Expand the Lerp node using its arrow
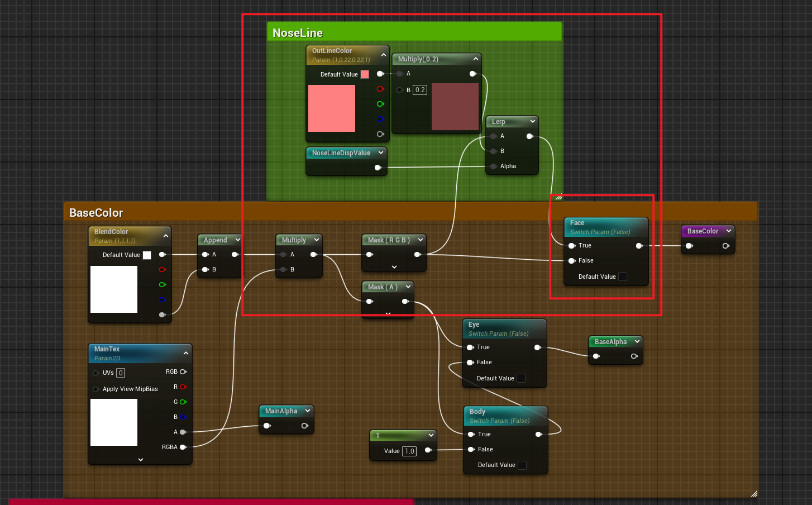The image size is (812, 505). tap(533, 121)
